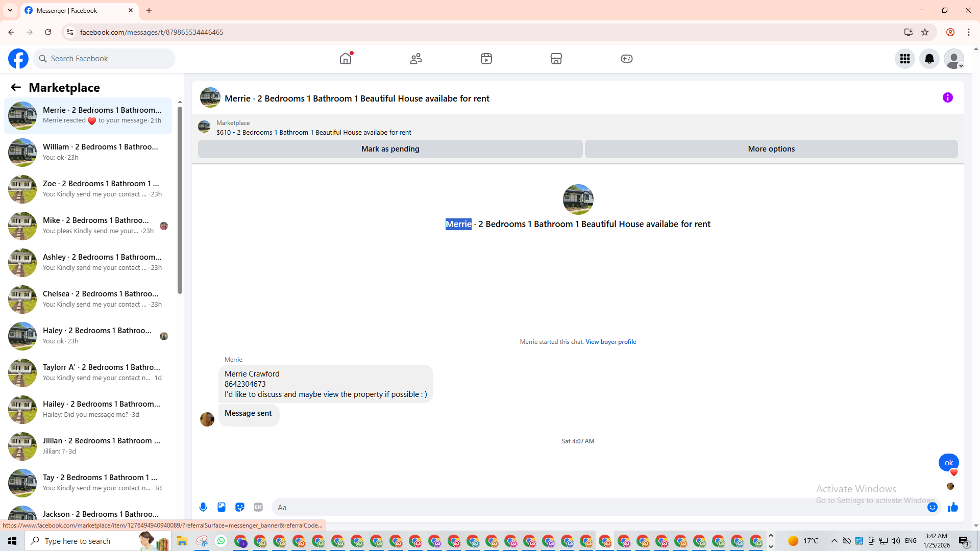Click the conversation list scrollbar
980x551 pixels.
[180, 199]
